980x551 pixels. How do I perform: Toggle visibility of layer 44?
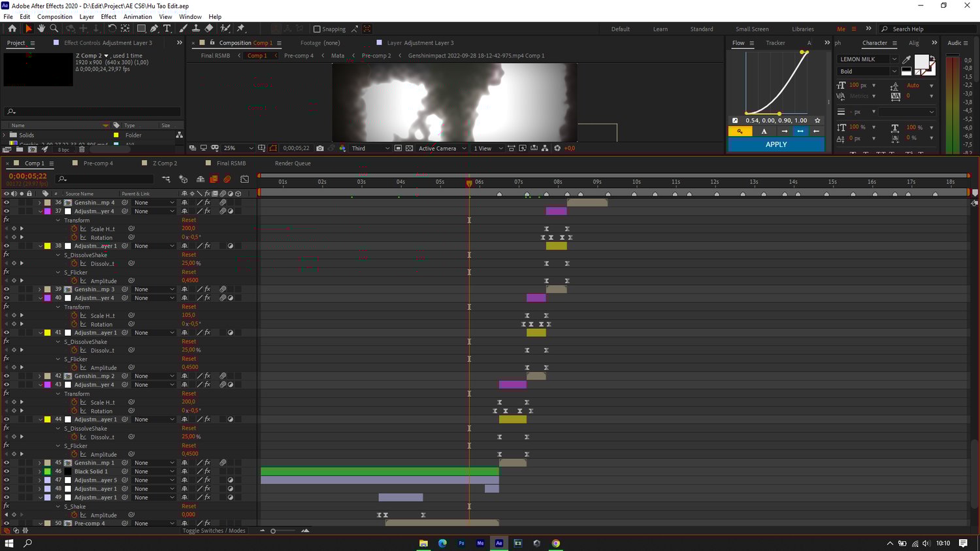[x=7, y=420]
